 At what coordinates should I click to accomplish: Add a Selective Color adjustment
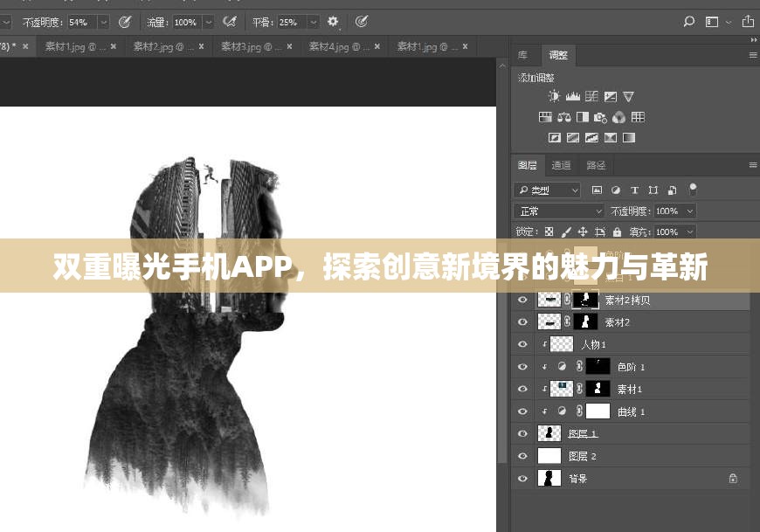tap(611, 138)
